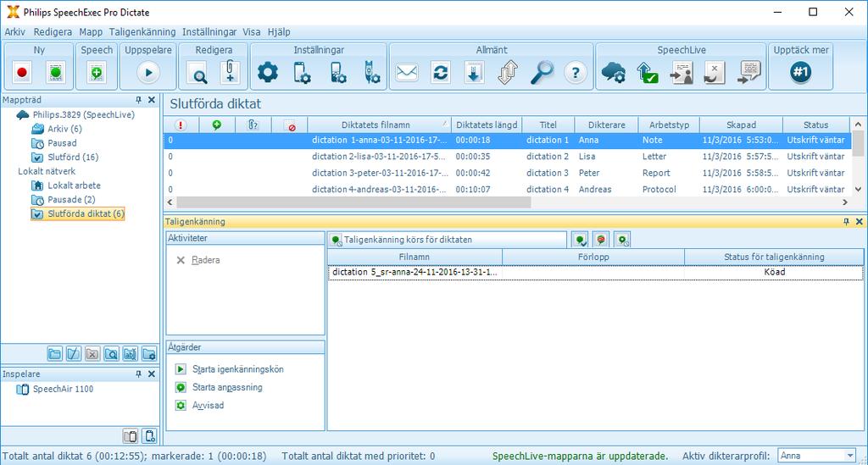Click the folder settings icon under Mappträd
Viewport: 868px width, 465px height.
click(149, 354)
